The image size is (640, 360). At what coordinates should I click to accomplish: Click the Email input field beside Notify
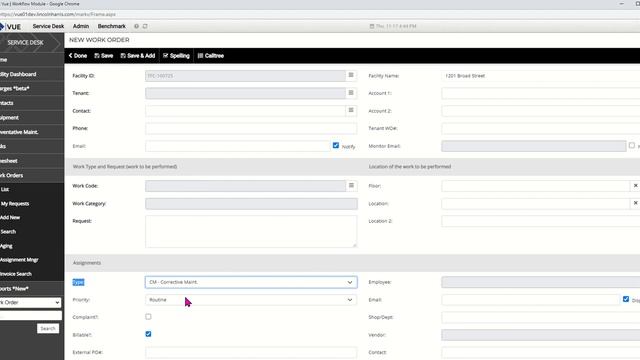238,146
